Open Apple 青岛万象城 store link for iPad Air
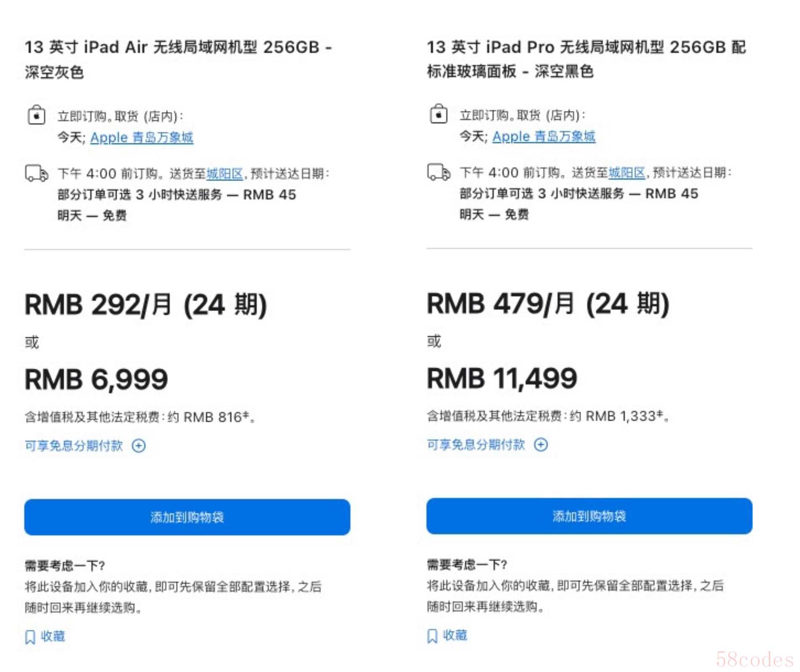Viewport: 800px width, 672px height. [142, 137]
